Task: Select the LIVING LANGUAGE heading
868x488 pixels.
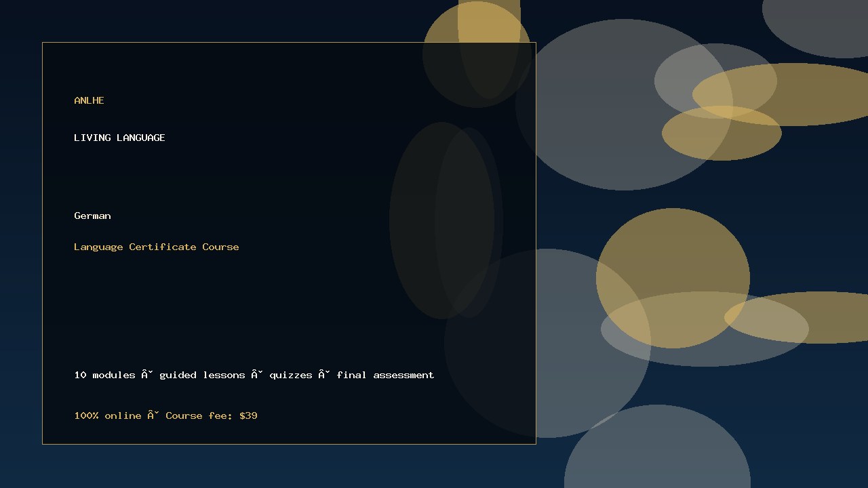Action: coord(119,138)
